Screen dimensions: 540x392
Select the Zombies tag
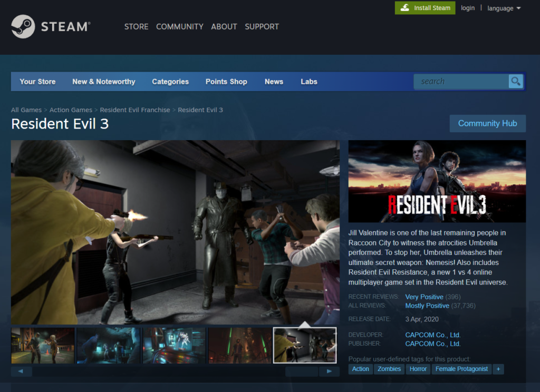click(389, 369)
